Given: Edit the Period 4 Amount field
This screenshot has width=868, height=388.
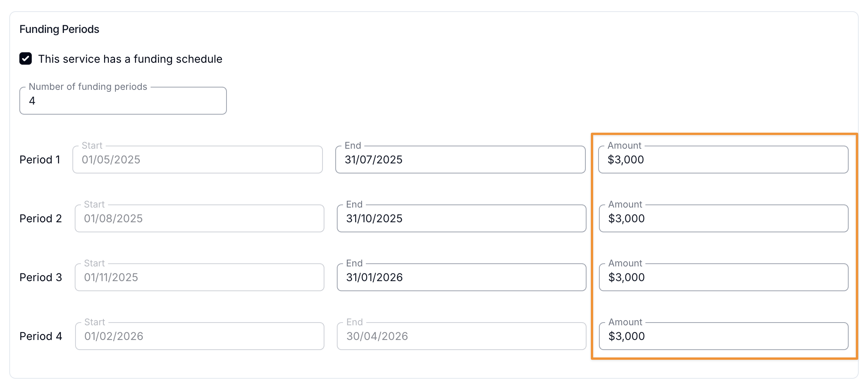Looking at the screenshot, I should tap(723, 336).
